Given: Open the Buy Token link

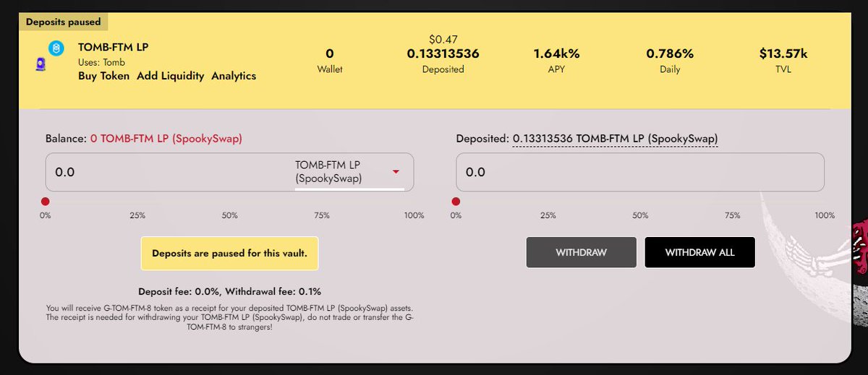Looking at the screenshot, I should pyautogui.click(x=104, y=76).
